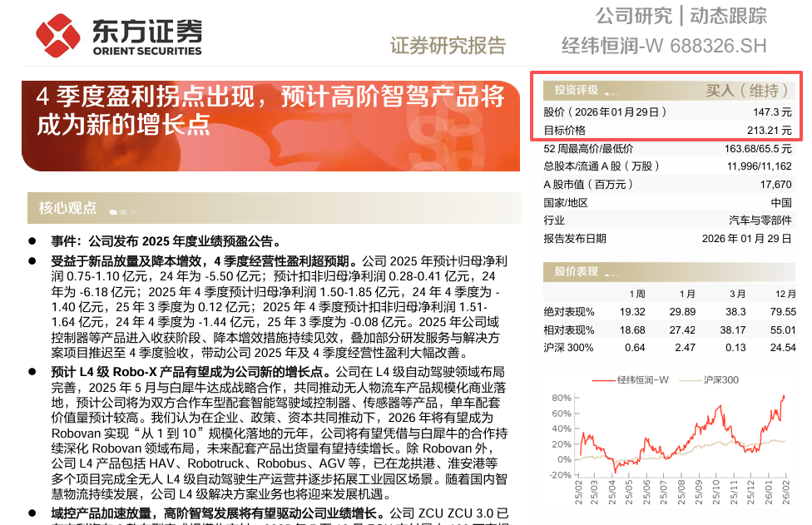812x525 pixels.
Task: Click the share price value 147.3 元
Action: pyautogui.click(x=772, y=112)
